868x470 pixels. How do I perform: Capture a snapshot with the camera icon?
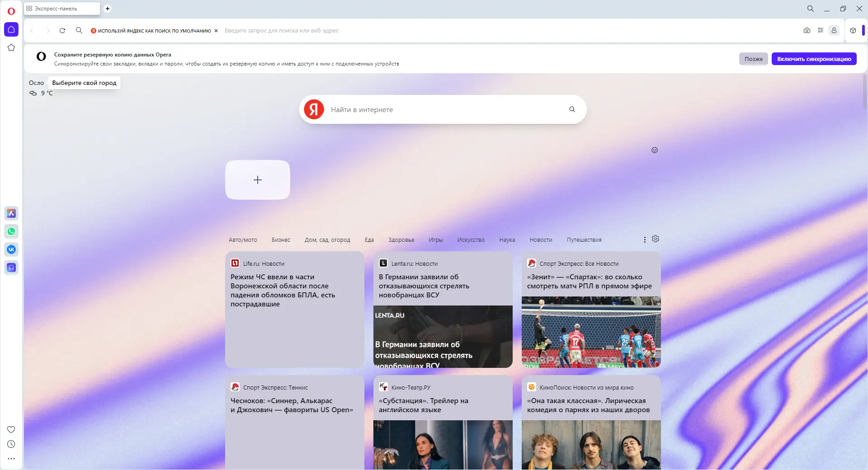(807, 30)
